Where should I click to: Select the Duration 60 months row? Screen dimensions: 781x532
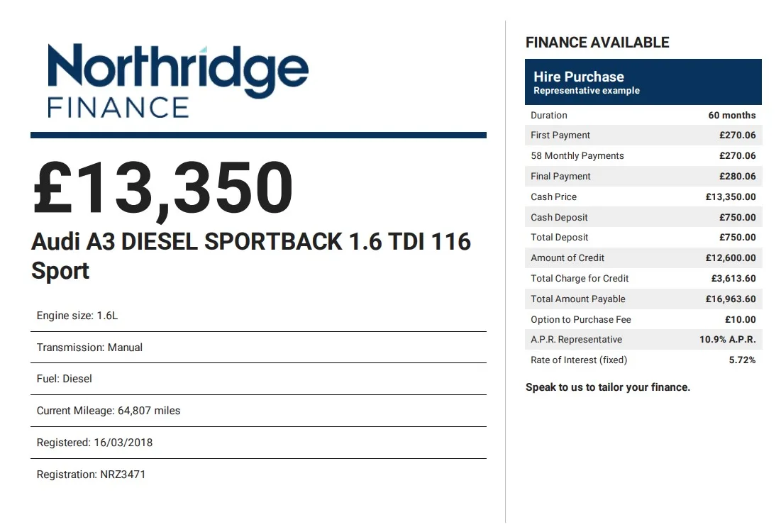click(643, 115)
